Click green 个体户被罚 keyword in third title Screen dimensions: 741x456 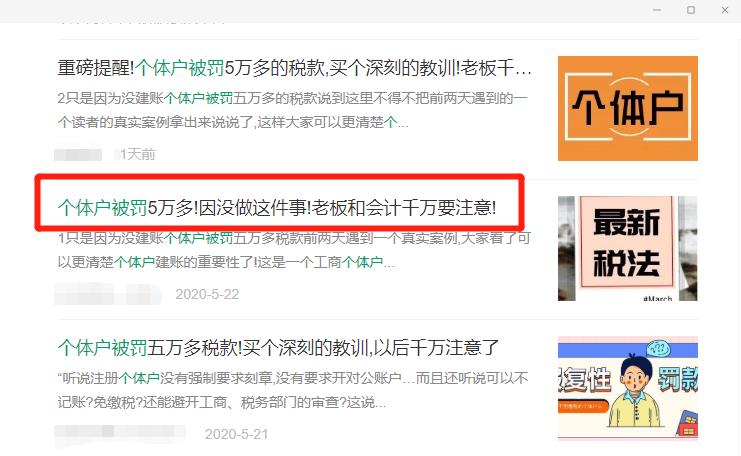pyautogui.click(x=102, y=347)
